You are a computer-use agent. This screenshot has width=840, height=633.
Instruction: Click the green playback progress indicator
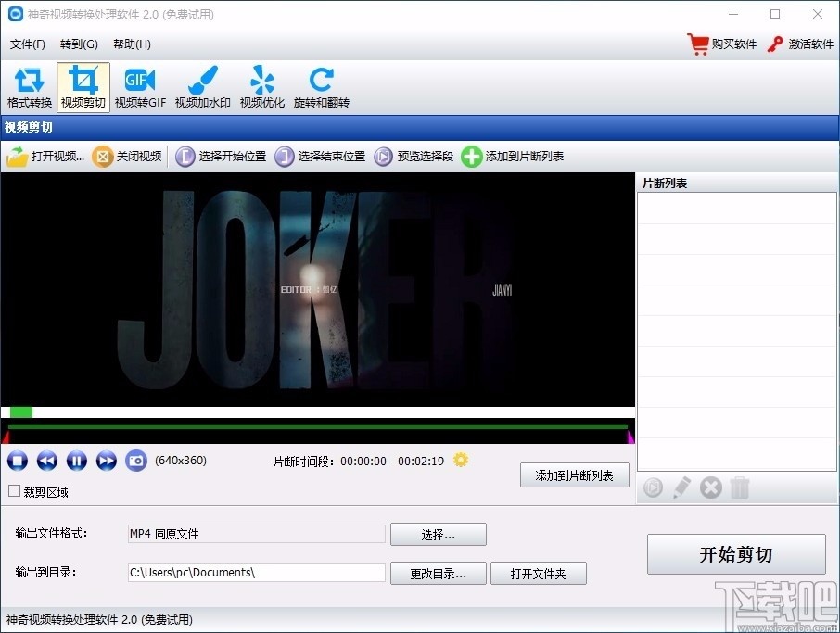pyautogui.click(x=21, y=412)
